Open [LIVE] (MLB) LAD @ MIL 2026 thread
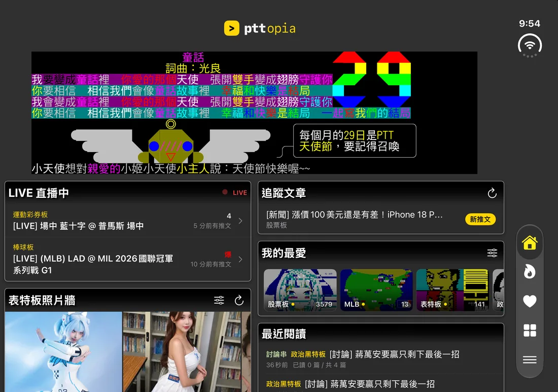Screen dimensions: 558x392 tap(93, 264)
